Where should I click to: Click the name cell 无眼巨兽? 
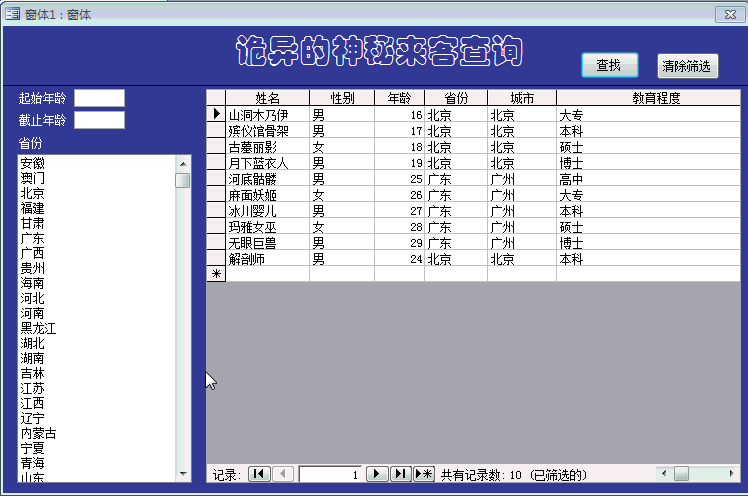tap(268, 243)
